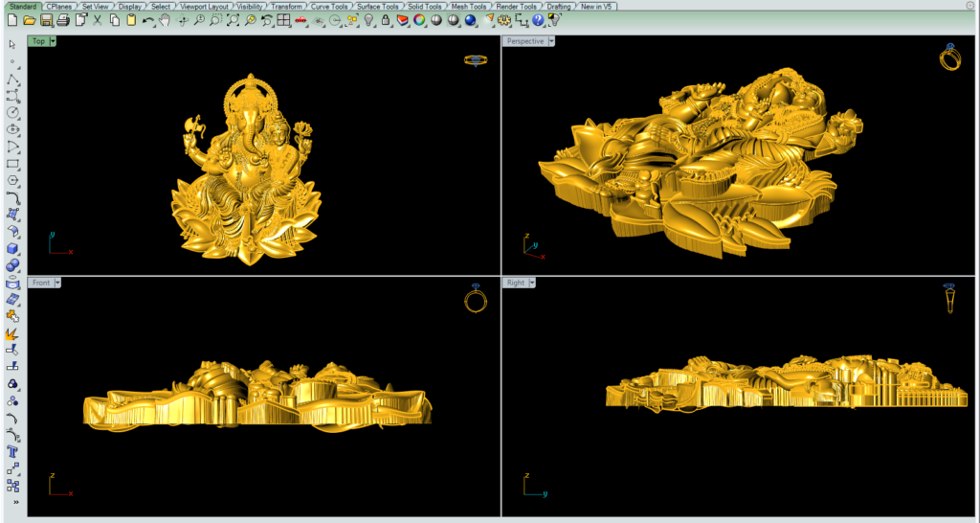This screenshot has height=523, width=980.
Task: Open the Viewport Layout tab
Action: (204, 7)
